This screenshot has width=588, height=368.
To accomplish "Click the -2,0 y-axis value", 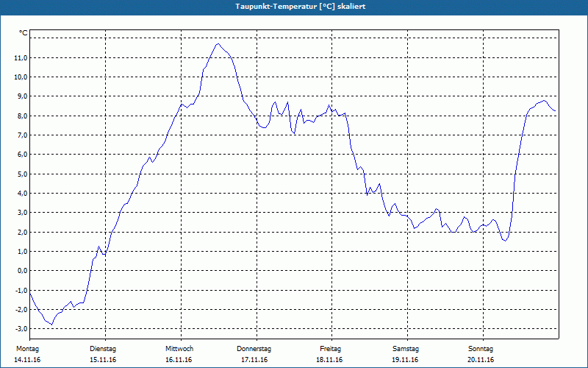I will 21,310.
